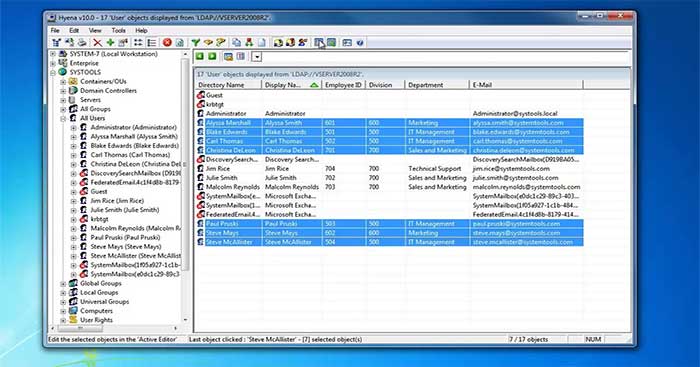Sort by the E-Mail column header
Screen dimensions: 700x367
[526, 85]
